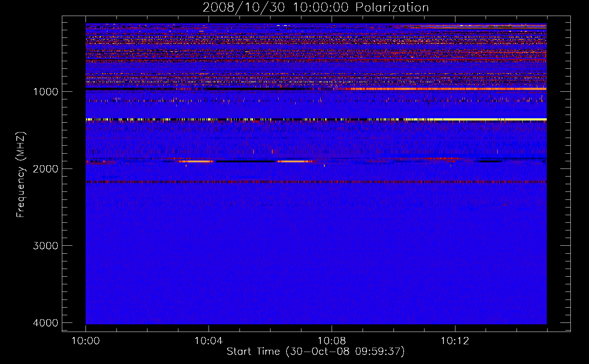Click the 10:12 time tick label
This screenshot has height=364, width=589.
(455, 341)
